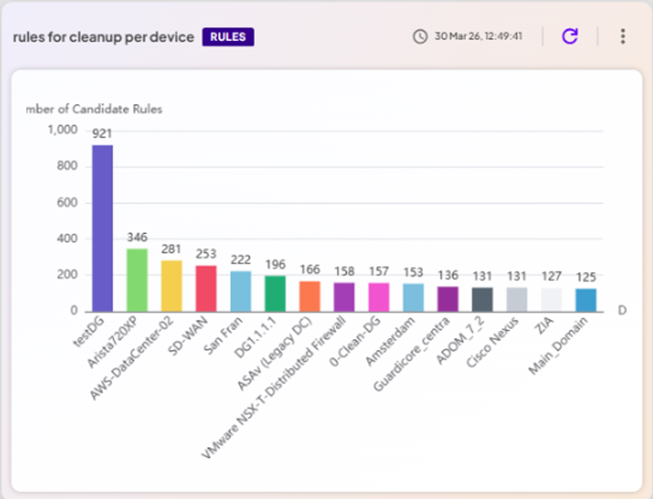Select the purple Guardicore_centra bar
The image size is (653, 499).
[x=447, y=299]
